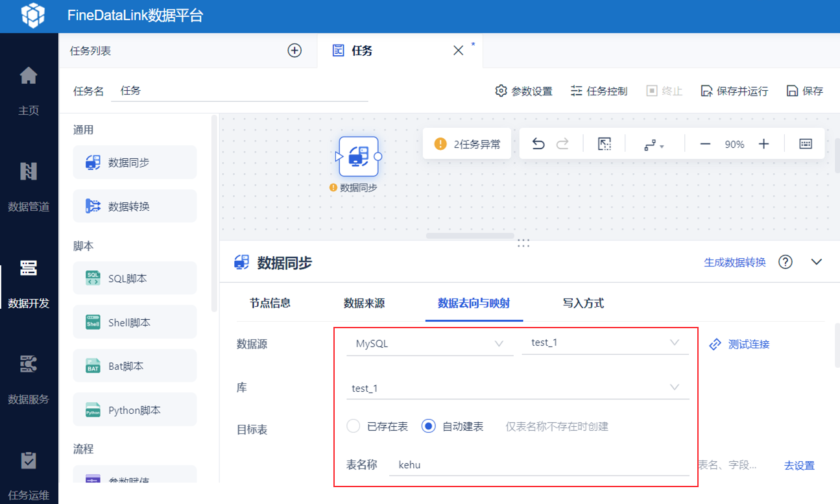The height and width of the screenshot is (504, 840).
Task: View the 2任务异常 warning details
Action: [x=468, y=144]
